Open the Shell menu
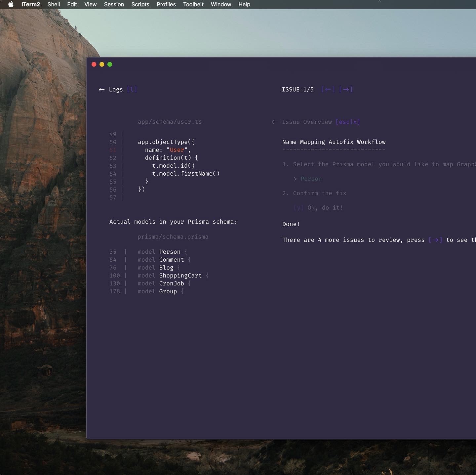 [x=54, y=4]
